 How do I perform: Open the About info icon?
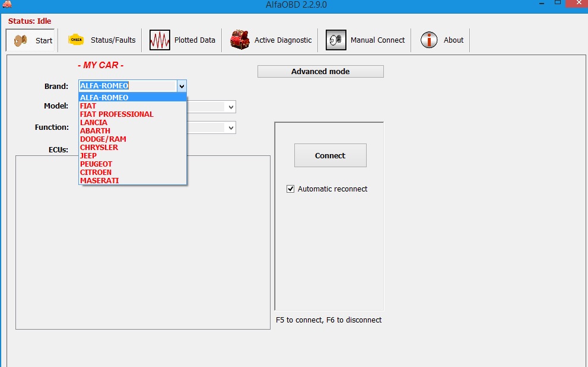click(429, 40)
